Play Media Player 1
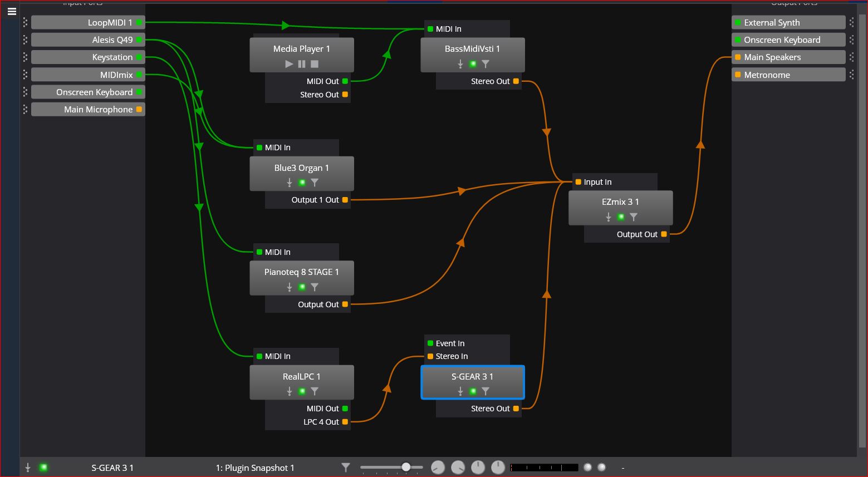Screen dimensions: 868x477 point(289,64)
